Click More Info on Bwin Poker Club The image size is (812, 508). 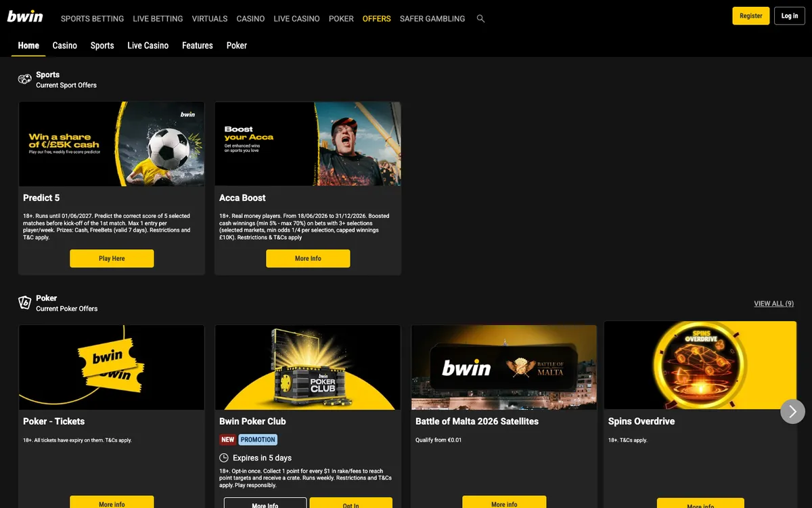tap(265, 503)
